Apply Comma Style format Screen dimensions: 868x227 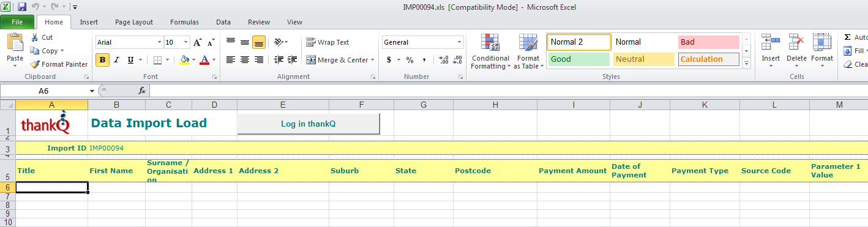coord(424,60)
